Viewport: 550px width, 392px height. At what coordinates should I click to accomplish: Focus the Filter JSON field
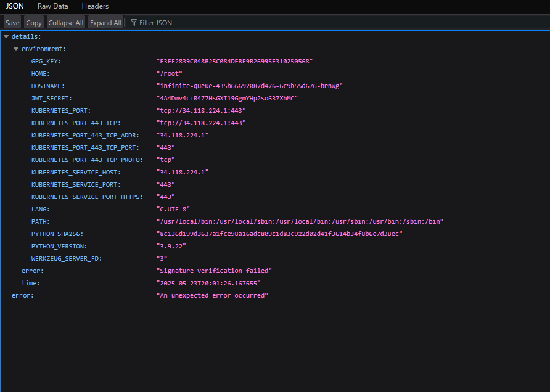pos(155,23)
